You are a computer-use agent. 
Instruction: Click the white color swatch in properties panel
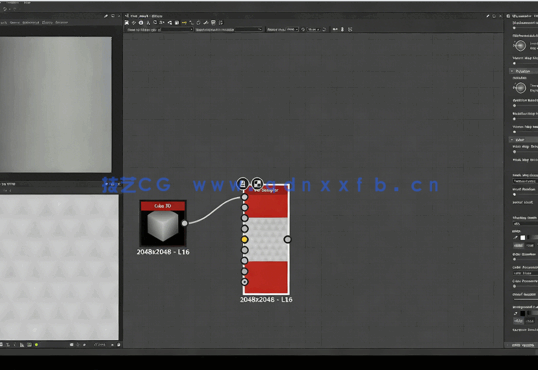(523, 238)
